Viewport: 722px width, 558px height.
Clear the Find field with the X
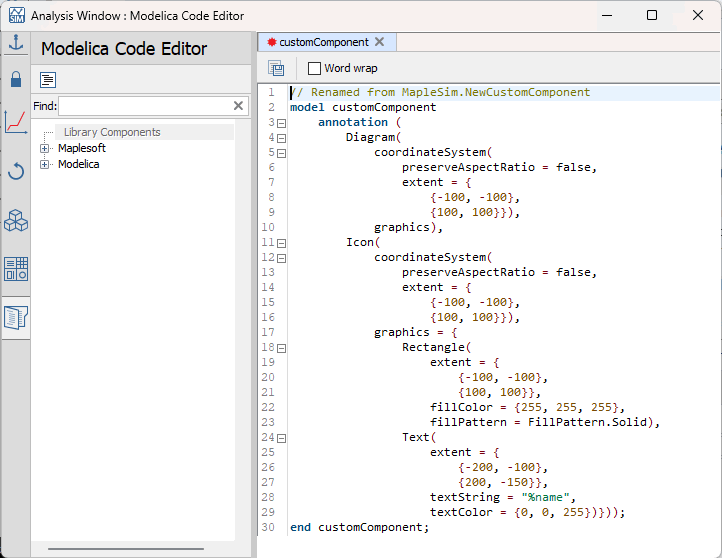click(x=238, y=106)
